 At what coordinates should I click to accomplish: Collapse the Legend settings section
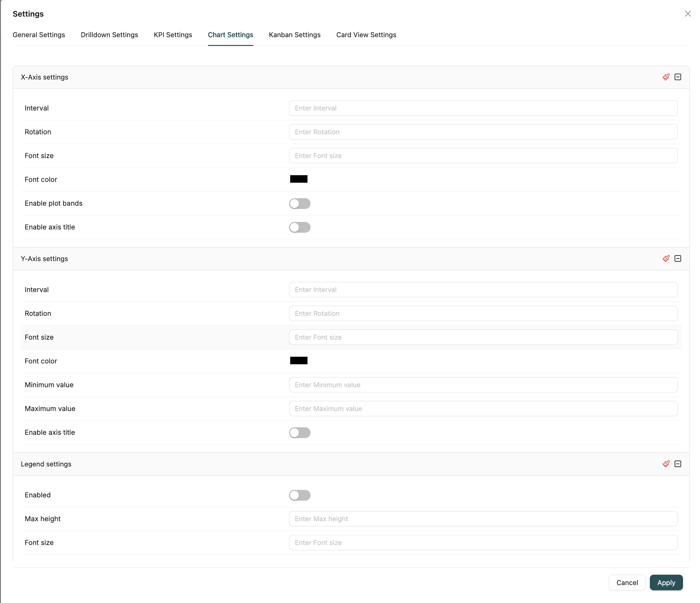pyautogui.click(x=678, y=464)
